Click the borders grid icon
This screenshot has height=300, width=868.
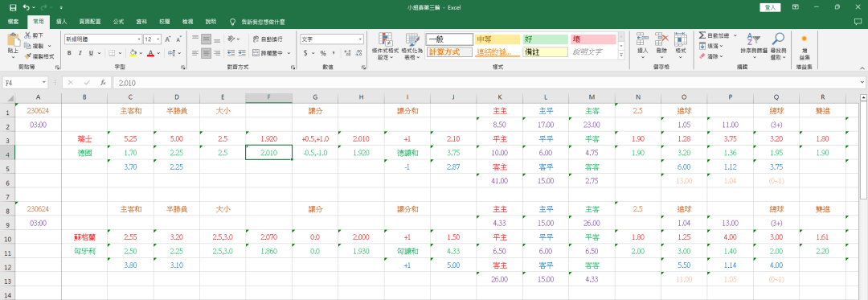point(112,53)
